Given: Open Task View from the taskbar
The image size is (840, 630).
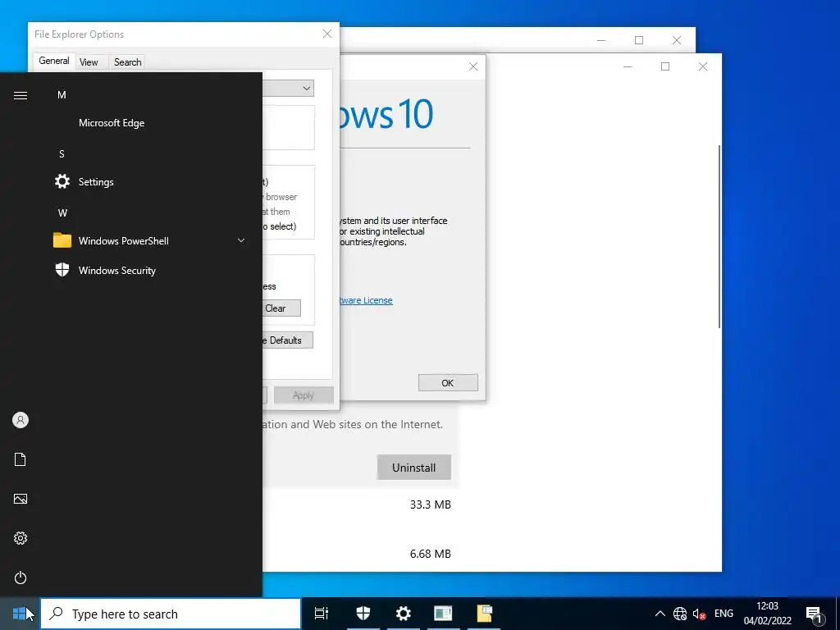Looking at the screenshot, I should pos(322,614).
